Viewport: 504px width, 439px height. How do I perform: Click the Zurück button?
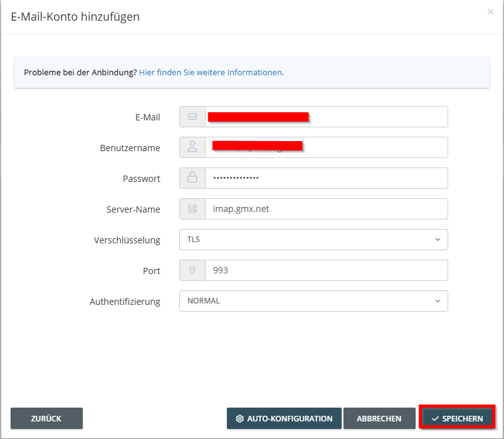click(x=46, y=418)
